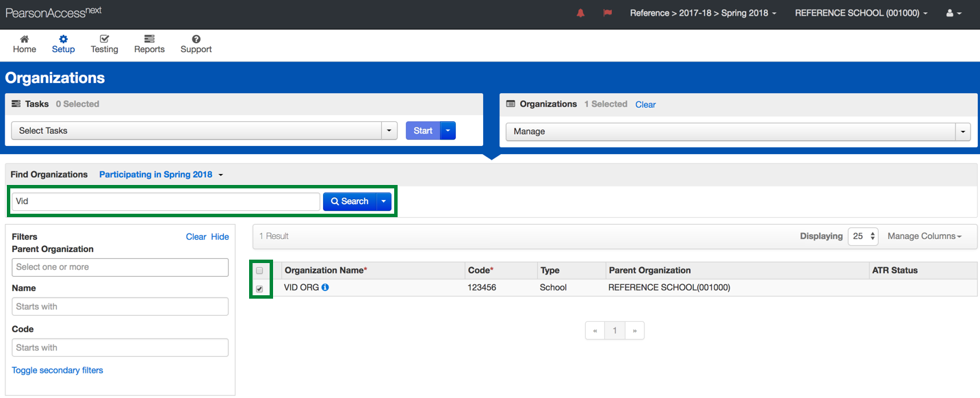Click Hide link in Filters panel

(220, 237)
